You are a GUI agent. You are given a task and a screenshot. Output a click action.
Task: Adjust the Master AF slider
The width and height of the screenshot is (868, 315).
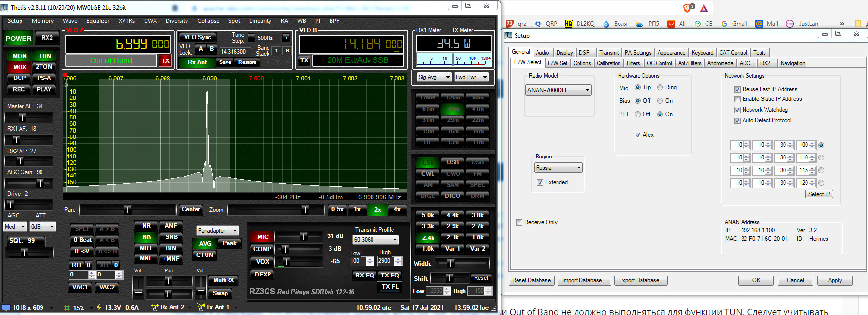29,118
